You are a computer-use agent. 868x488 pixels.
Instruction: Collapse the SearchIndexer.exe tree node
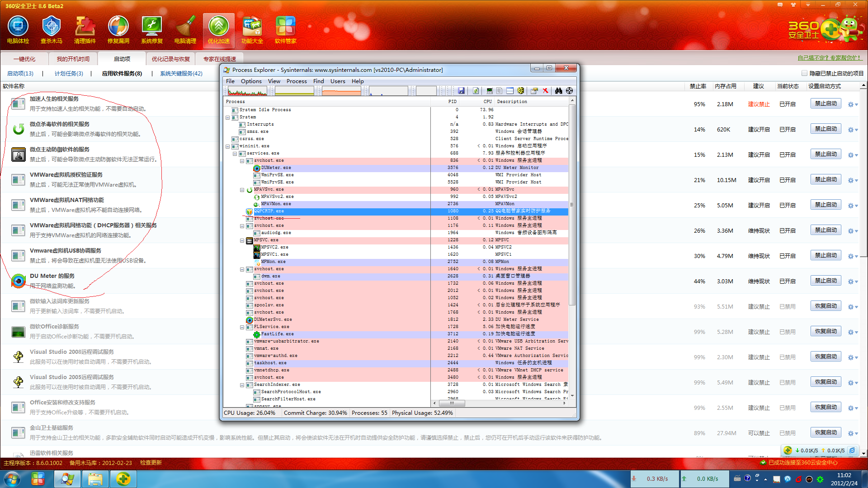(x=242, y=385)
